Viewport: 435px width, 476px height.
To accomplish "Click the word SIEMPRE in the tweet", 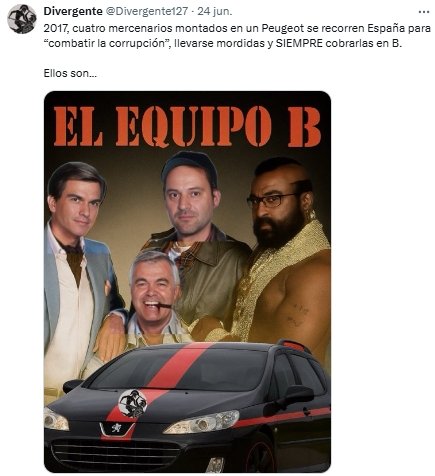I will [299, 43].
